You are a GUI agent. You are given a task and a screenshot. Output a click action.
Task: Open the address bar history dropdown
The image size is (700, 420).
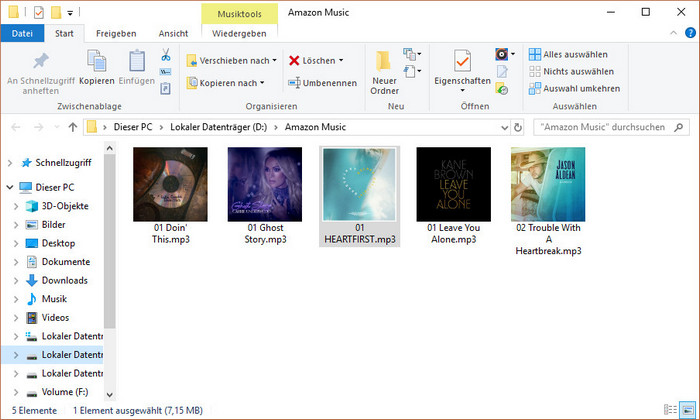504,128
